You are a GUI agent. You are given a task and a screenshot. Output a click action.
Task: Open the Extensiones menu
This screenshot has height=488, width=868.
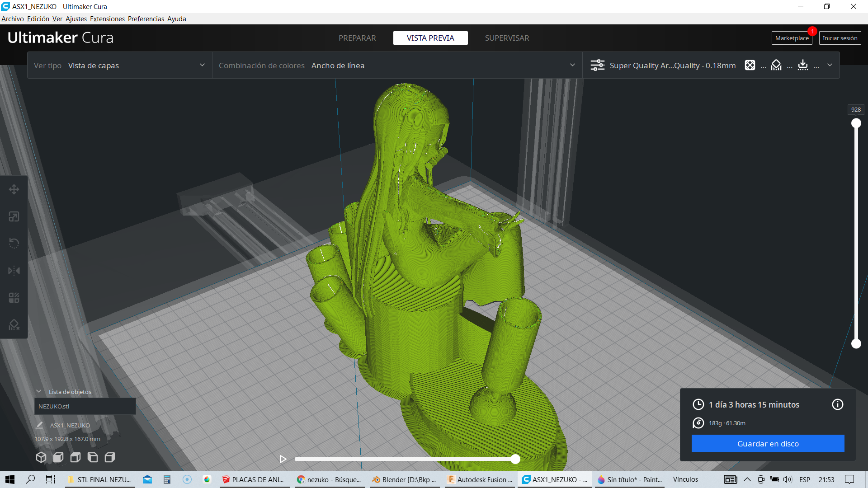(107, 19)
